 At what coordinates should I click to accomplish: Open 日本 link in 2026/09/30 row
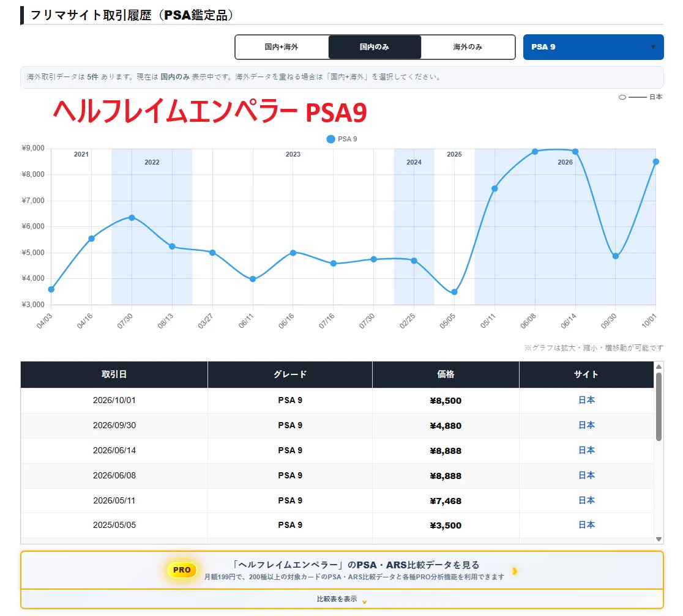tap(586, 425)
